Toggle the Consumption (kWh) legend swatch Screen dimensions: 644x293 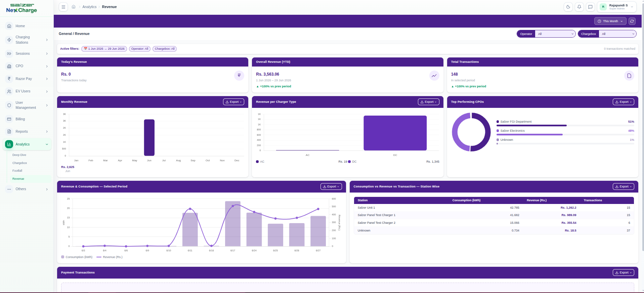pyautogui.click(x=62, y=257)
